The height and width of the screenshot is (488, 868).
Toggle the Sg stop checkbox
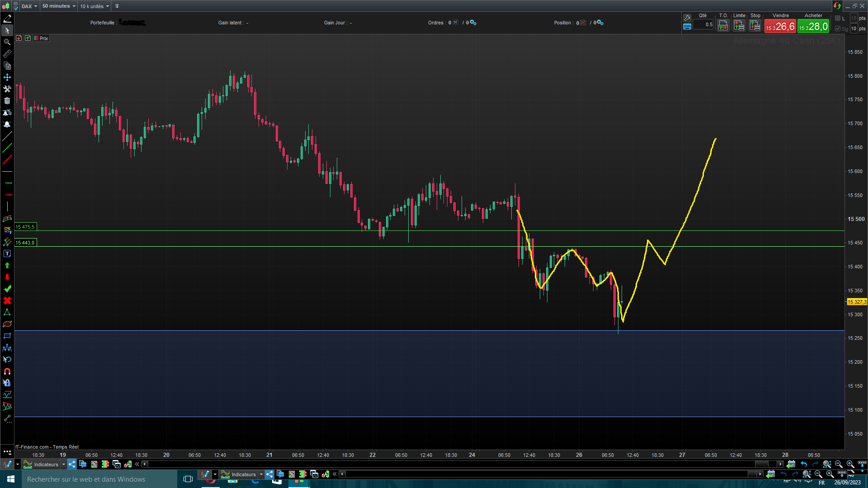point(838,28)
